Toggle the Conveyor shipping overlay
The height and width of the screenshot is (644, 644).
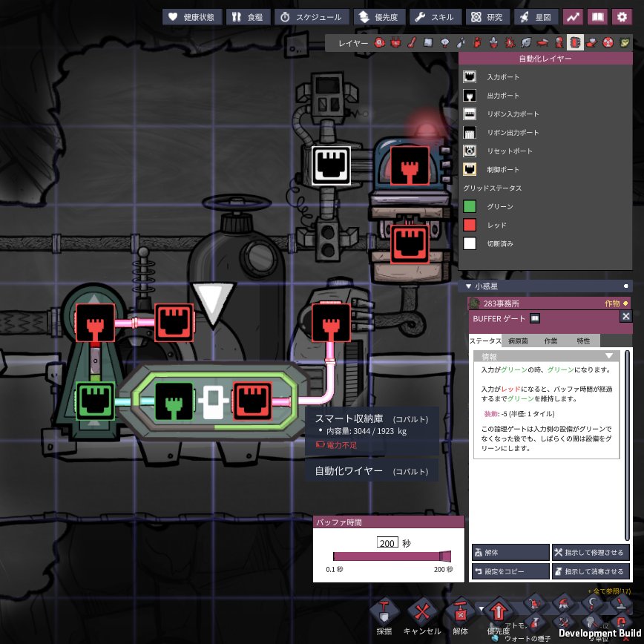point(591,42)
